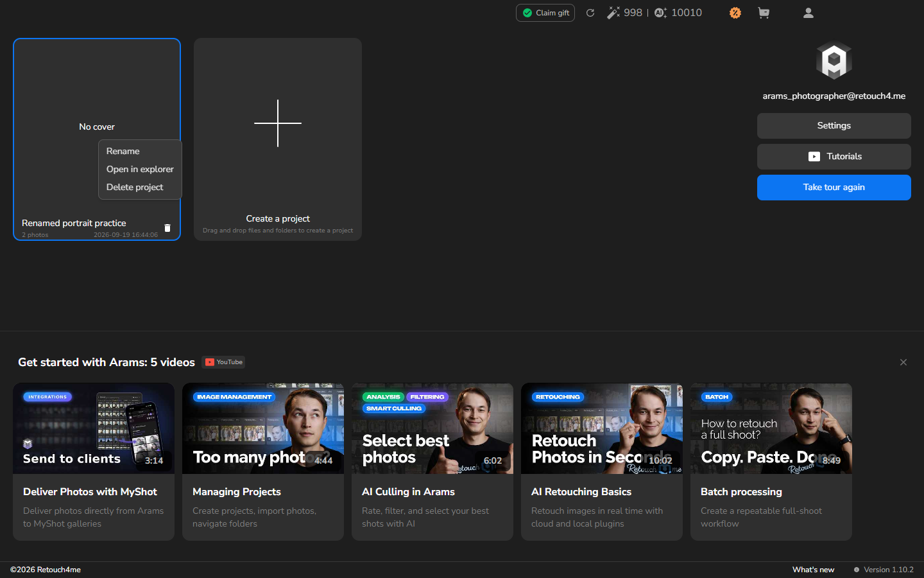The image size is (924, 578).
Task: Click the Arams logo avatar
Action: click(x=834, y=60)
